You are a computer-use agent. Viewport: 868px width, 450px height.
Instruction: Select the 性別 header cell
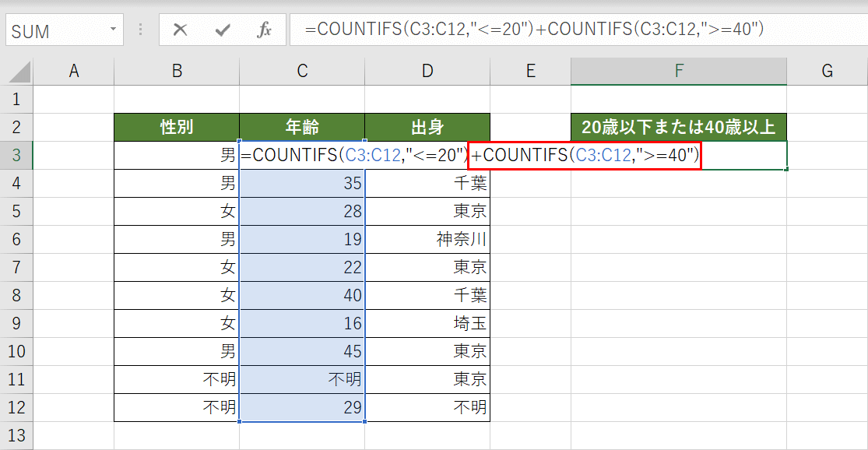click(176, 127)
